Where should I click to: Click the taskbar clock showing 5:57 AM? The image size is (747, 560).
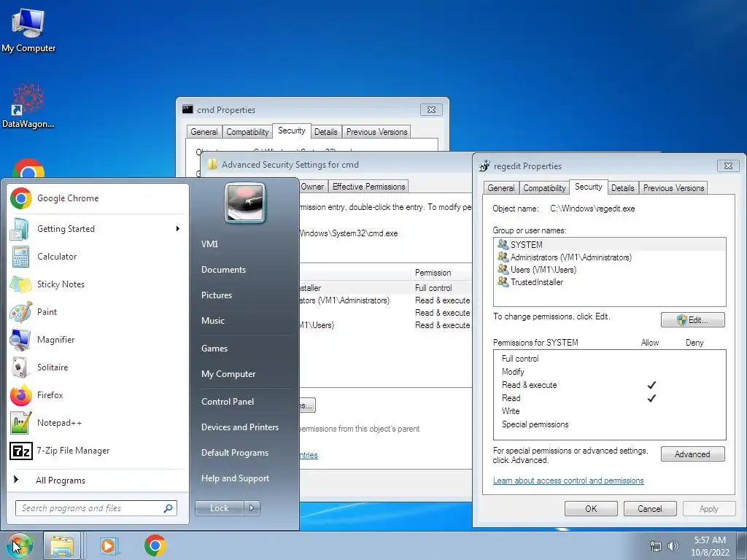point(710,546)
